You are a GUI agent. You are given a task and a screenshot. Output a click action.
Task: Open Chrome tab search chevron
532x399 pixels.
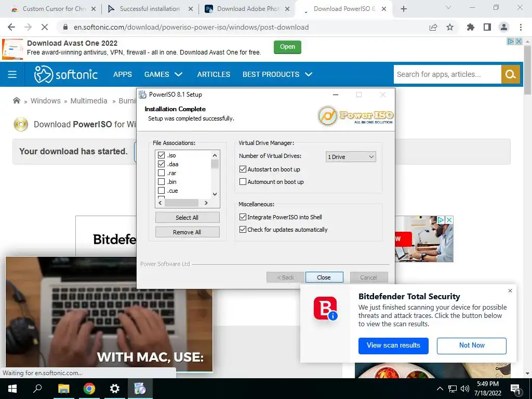pos(448,7)
